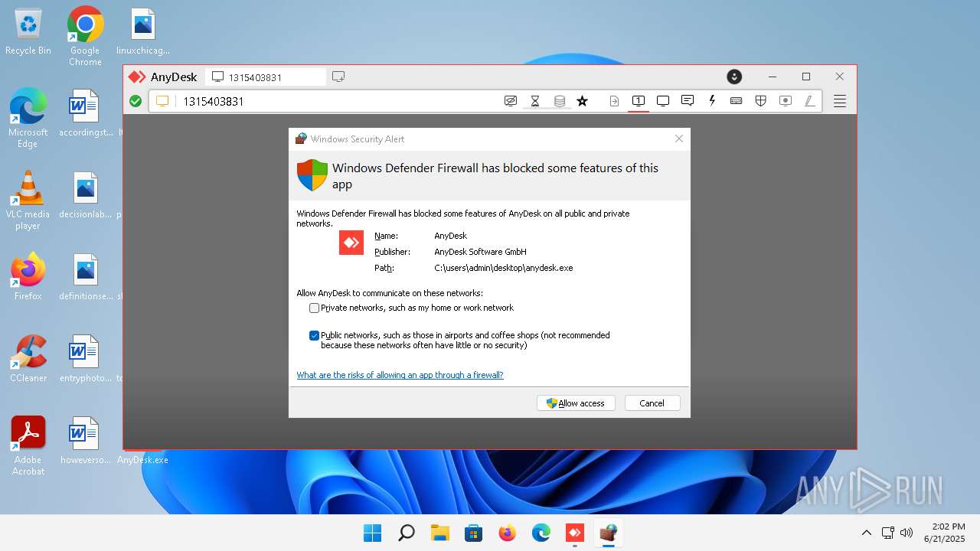Click the path text C:\users\admin\desktop\anydesk.exe
980x551 pixels.
click(x=503, y=268)
